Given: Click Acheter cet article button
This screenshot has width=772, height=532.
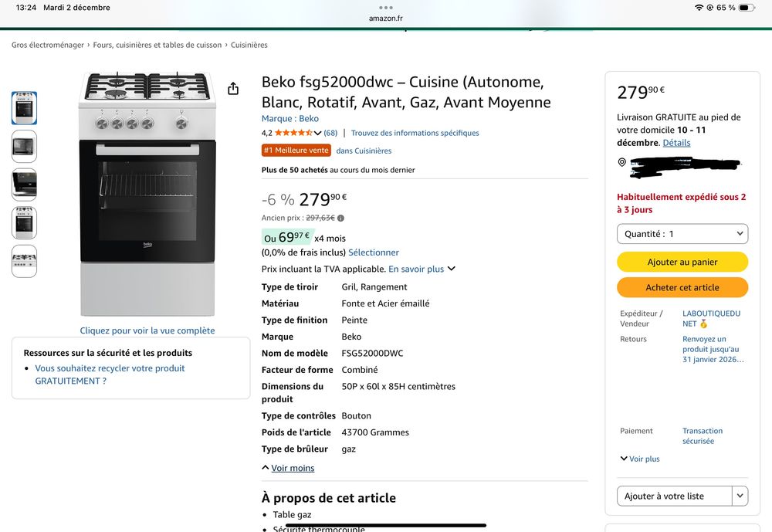Looking at the screenshot, I should pyautogui.click(x=682, y=288).
